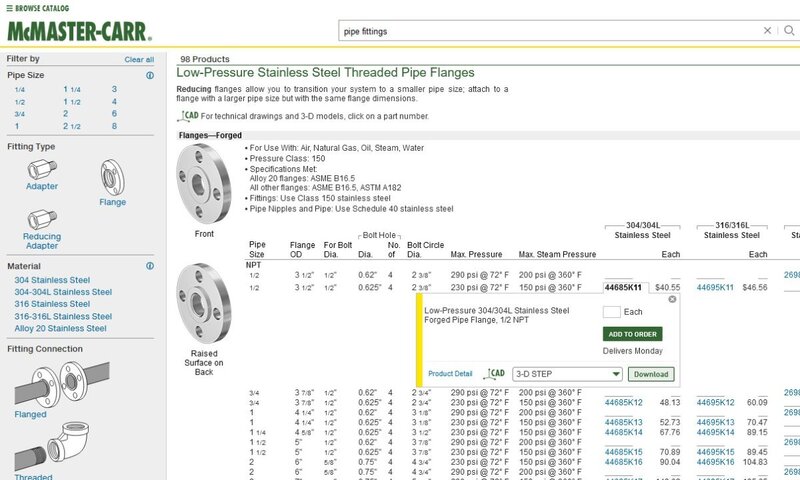Image resolution: width=800 pixels, height=480 pixels.
Task: Filter by 316 Stainless Steel material
Action: point(52,304)
